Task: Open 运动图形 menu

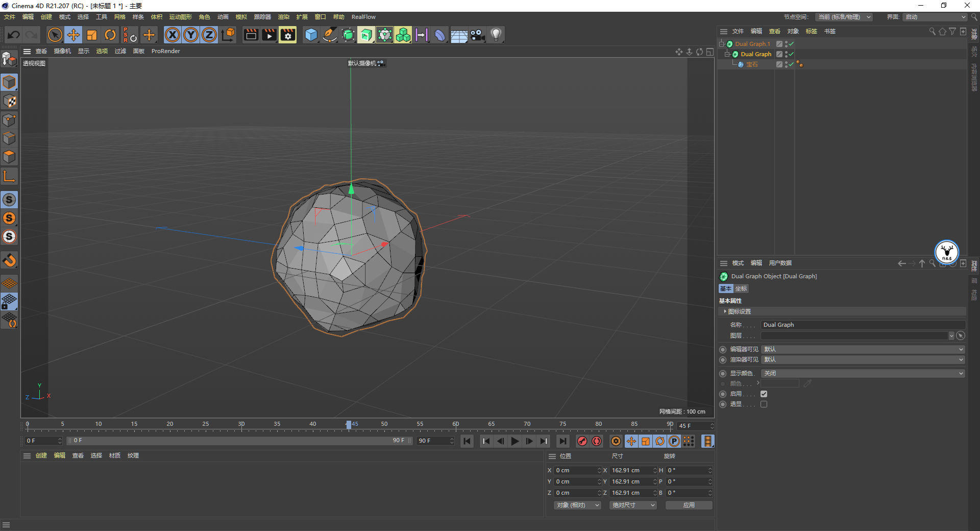Action: click(x=181, y=17)
